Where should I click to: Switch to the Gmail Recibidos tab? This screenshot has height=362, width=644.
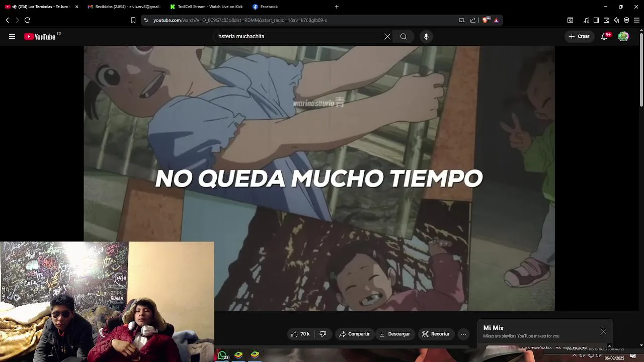click(124, 7)
